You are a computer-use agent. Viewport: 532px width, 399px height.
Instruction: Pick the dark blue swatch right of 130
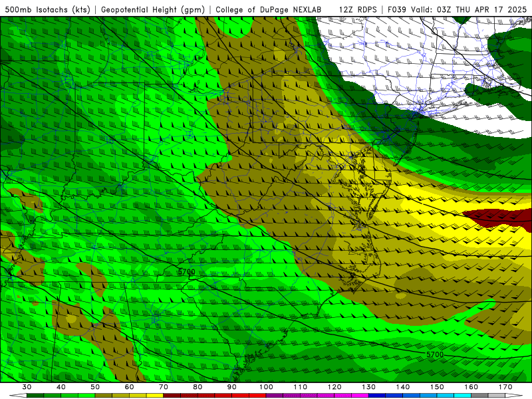pos(377,396)
